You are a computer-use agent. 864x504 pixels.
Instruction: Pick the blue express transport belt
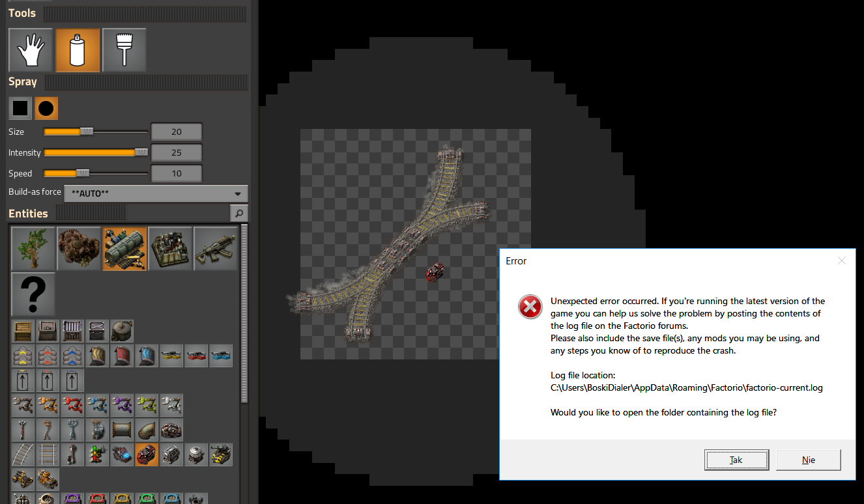(73, 356)
